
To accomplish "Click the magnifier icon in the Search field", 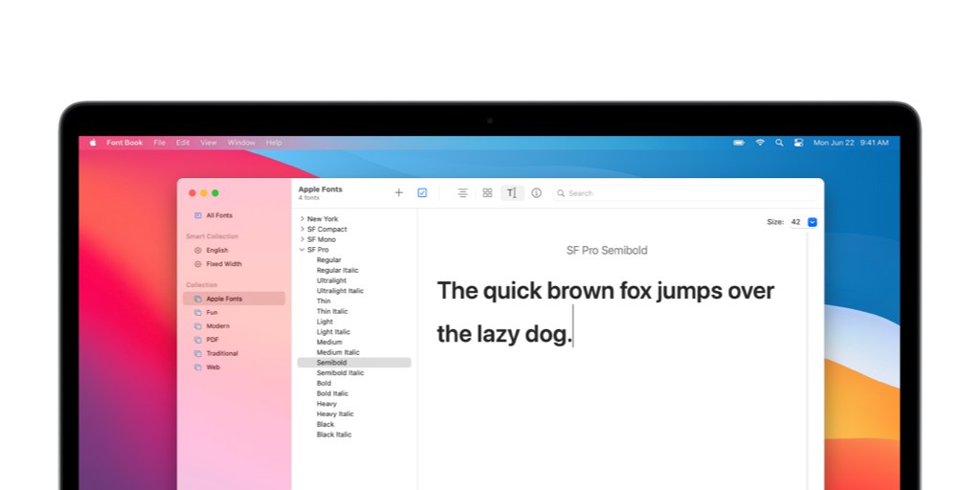I will point(561,193).
